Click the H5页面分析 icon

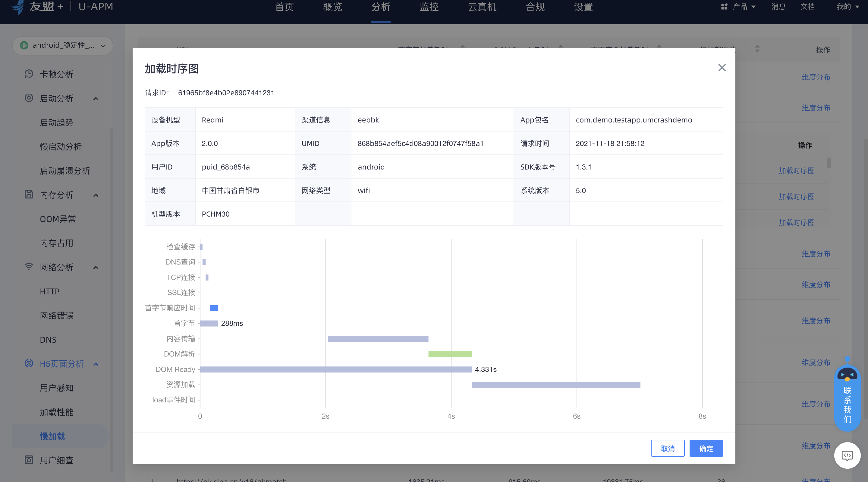29,363
